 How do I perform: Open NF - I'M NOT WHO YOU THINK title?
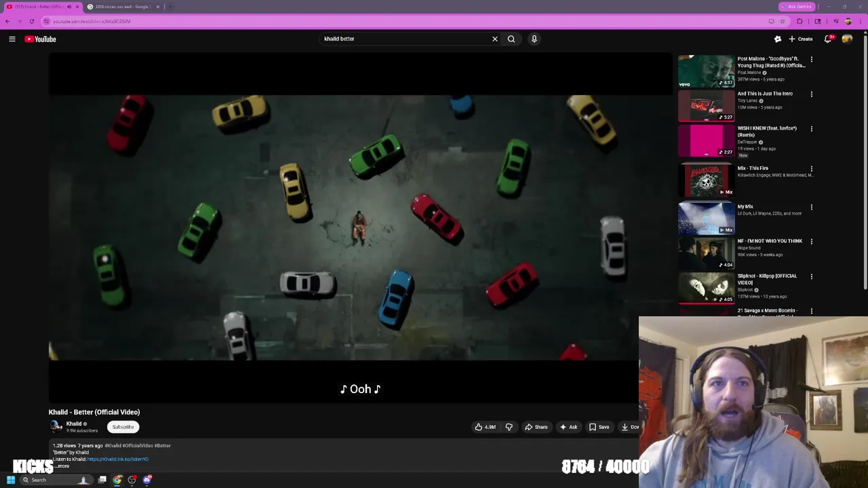pos(770,241)
